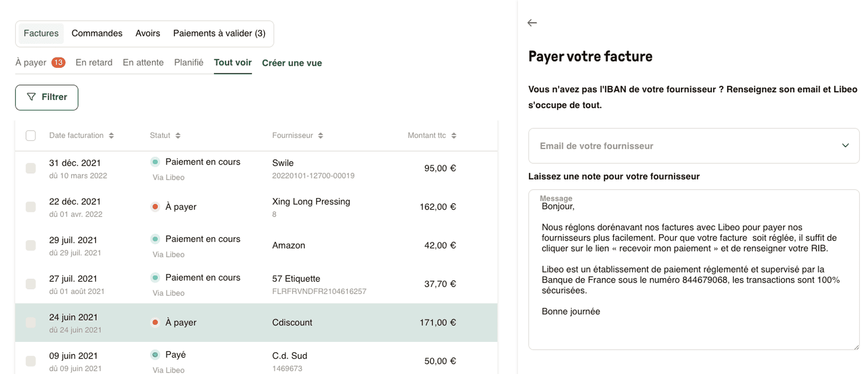Check the Swile invoice checkbox
The image size is (868, 374).
click(x=30, y=168)
